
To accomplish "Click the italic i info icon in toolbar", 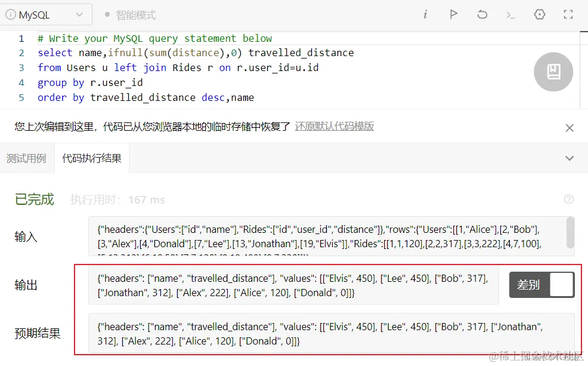I will point(425,15).
